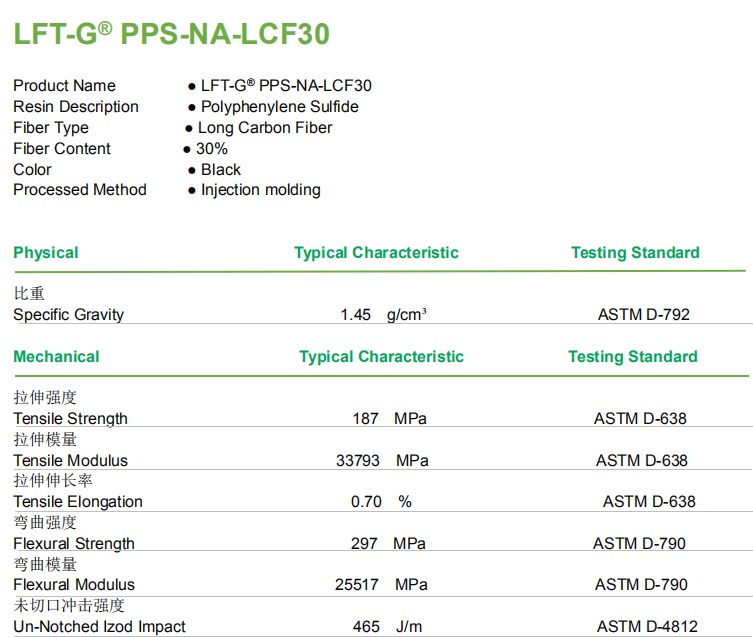Select the 'J/m' unit
753x637 pixels.
point(409,626)
